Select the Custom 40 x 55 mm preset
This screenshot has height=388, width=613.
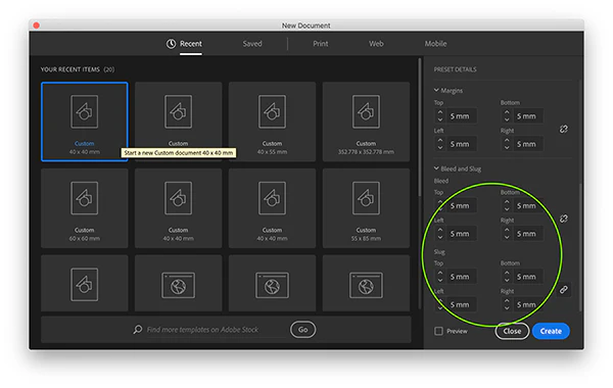pos(272,122)
